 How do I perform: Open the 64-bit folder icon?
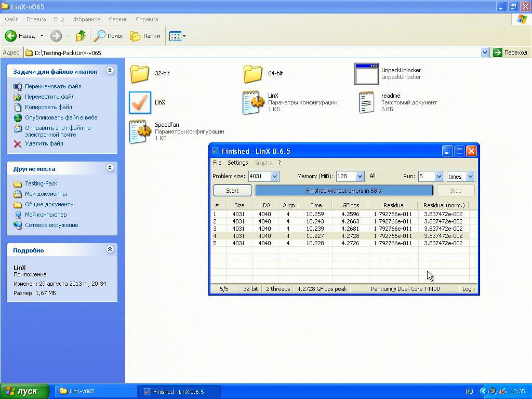pyautogui.click(x=253, y=74)
